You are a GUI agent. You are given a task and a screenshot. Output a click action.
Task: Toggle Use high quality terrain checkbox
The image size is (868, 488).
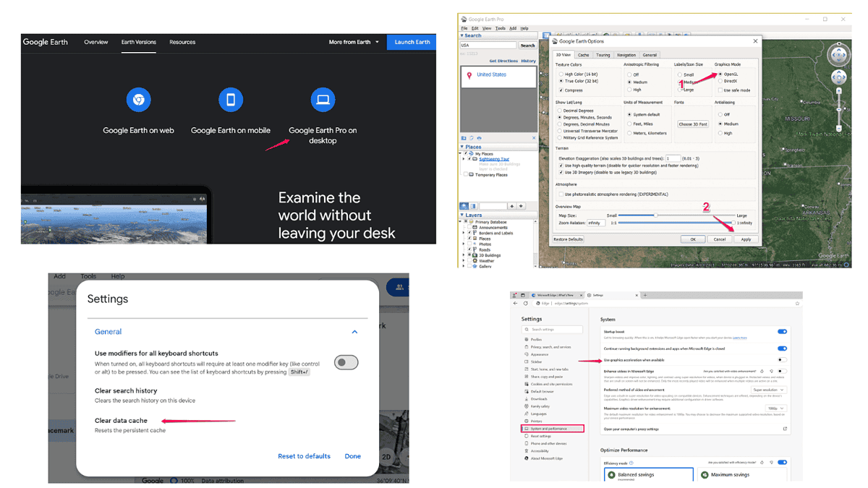[561, 166]
